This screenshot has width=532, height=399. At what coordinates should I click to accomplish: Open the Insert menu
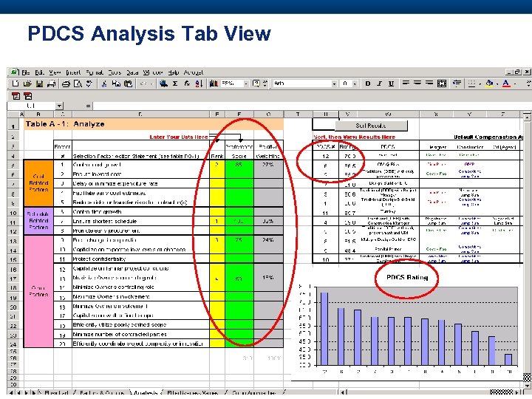point(74,72)
